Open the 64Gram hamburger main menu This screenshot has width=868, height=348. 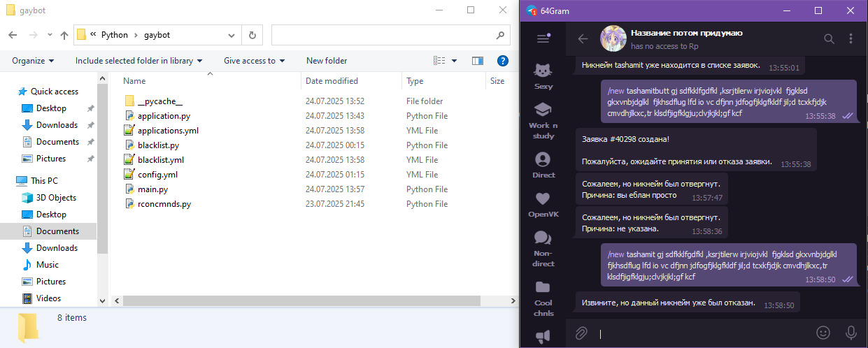tap(543, 39)
